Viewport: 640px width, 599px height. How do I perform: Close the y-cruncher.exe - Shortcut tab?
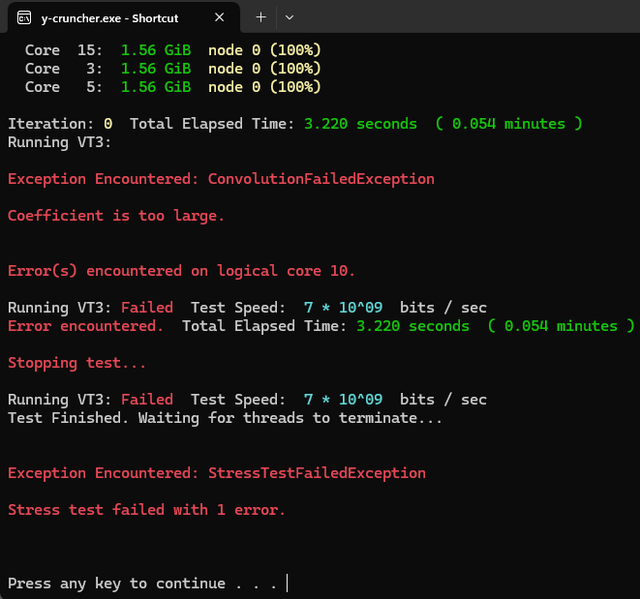(220, 17)
